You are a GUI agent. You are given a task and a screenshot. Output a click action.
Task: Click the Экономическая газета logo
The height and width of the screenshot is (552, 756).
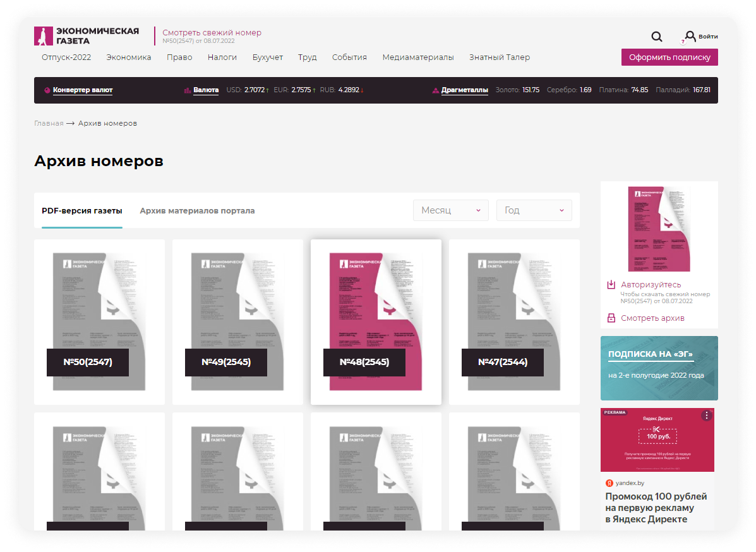87,36
